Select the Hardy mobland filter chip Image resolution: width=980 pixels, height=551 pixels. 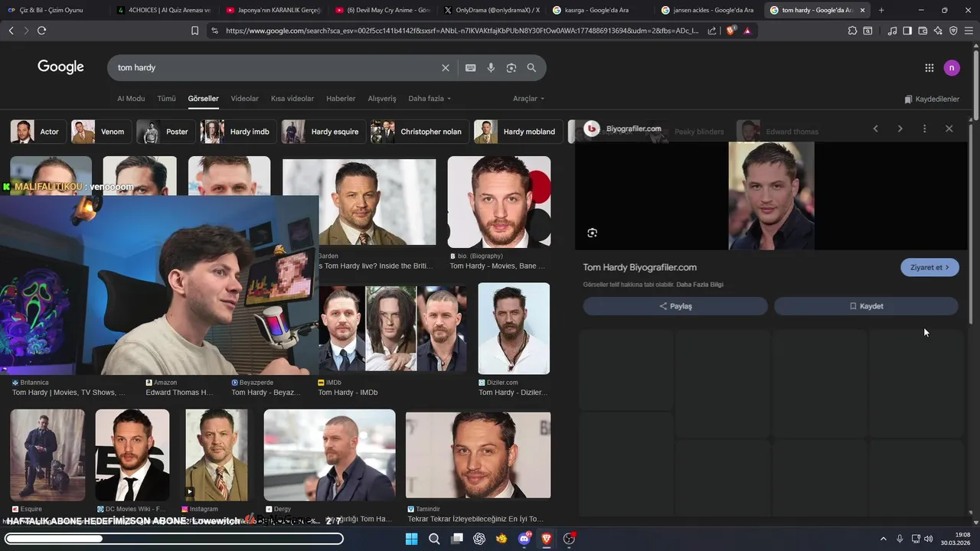pyautogui.click(x=518, y=132)
